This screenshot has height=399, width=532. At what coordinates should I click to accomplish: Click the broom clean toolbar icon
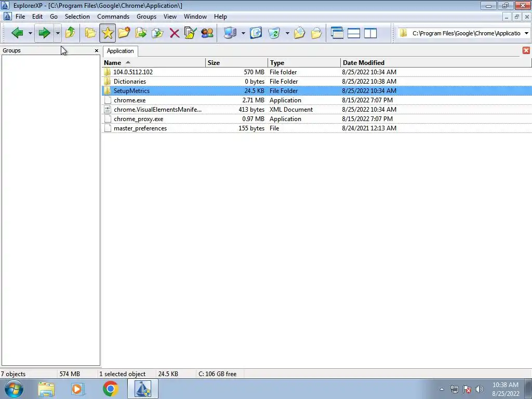[x=190, y=33]
